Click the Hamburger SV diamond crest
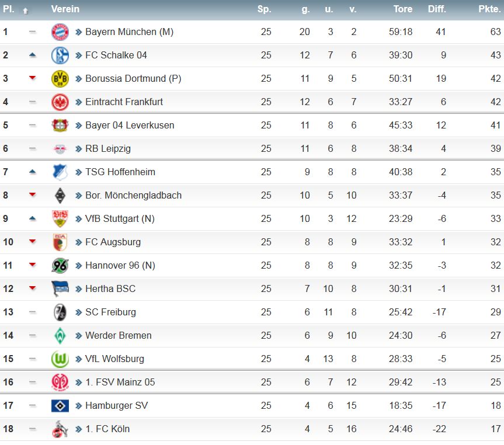Screen dimensions: 504x445 pyautogui.click(x=60, y=405)
